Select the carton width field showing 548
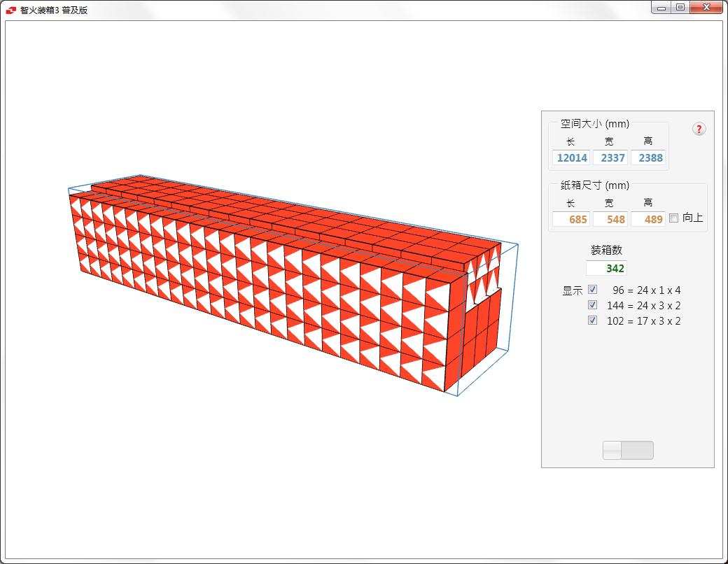 (610, 219)
